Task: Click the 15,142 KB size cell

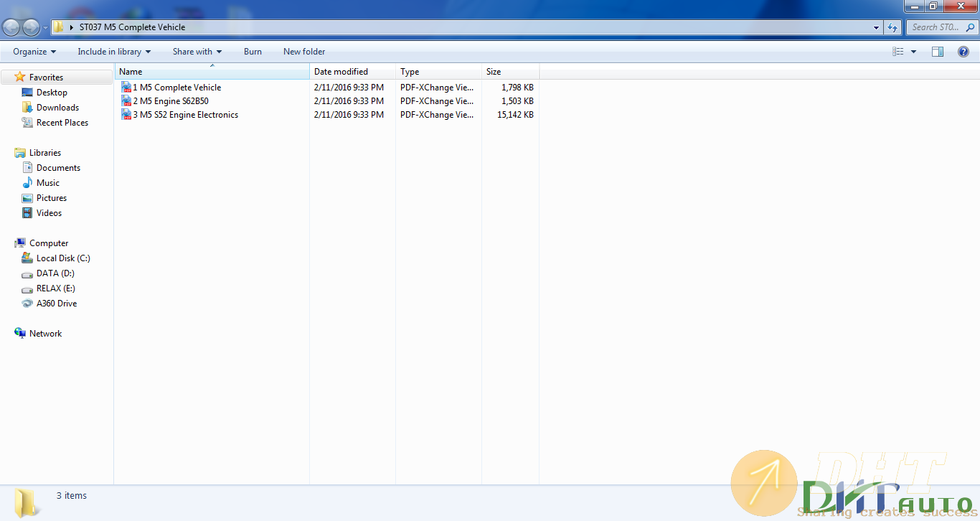Action: coord(515,115)
